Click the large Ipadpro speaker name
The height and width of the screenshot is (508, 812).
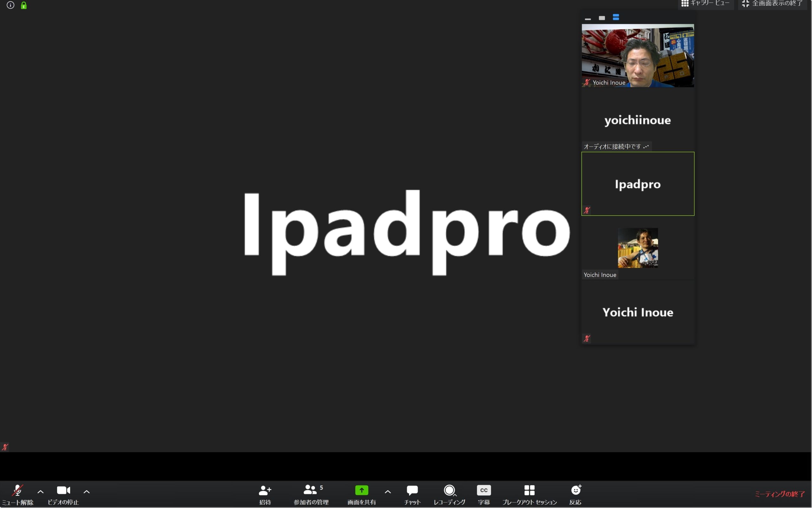pos(407,232)
